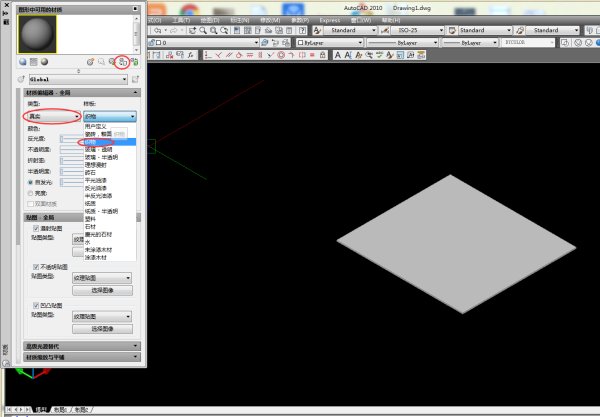Click the apply material to objects icon
Image resolution: width=600 pixels, height=417 pixels.
pyautogui.click(x=122, y=62)
